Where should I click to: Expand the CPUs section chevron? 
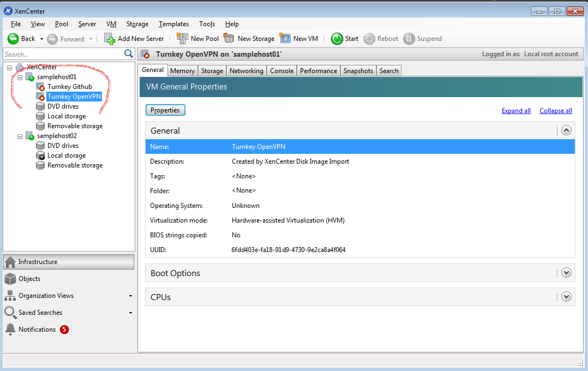tap(566, 297)
